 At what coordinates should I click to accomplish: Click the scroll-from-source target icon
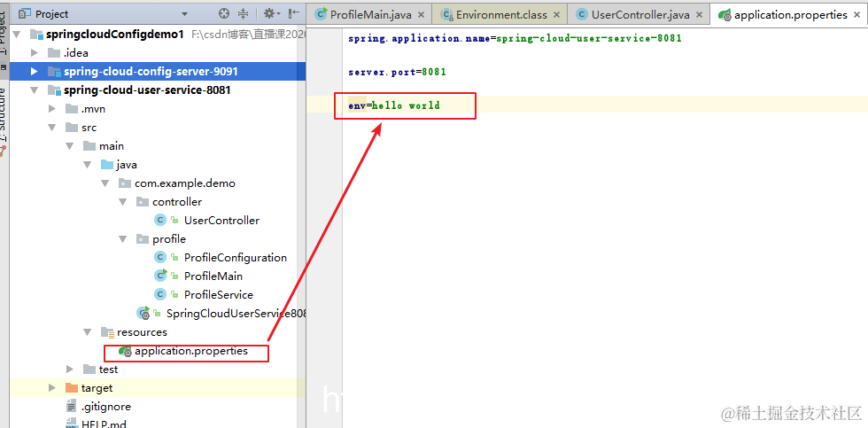[223, 14]
